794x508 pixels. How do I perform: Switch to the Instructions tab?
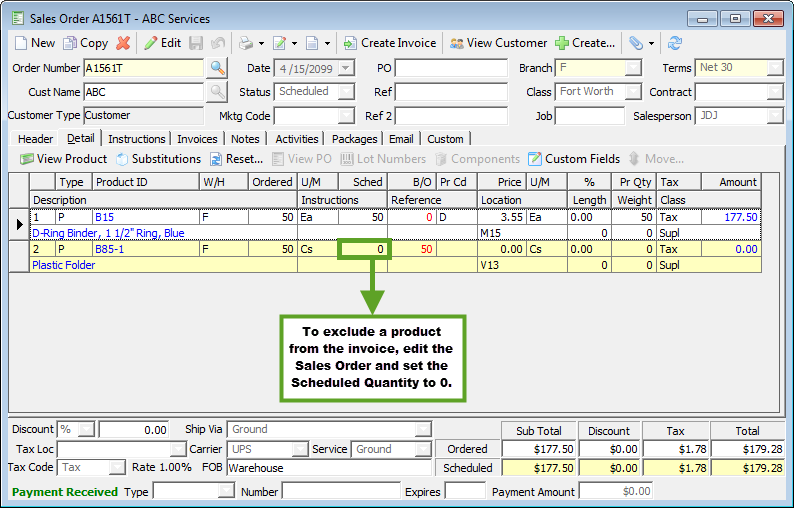pos(137,139)
